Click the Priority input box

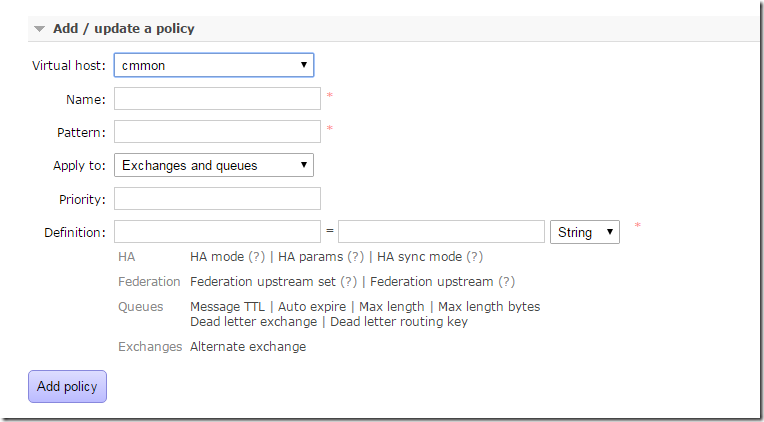pyautogui.click(x=217, y=199)
